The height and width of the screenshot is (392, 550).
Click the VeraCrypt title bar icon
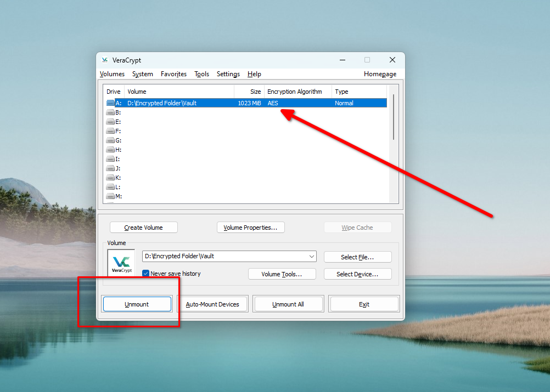(x=104, y=60)
